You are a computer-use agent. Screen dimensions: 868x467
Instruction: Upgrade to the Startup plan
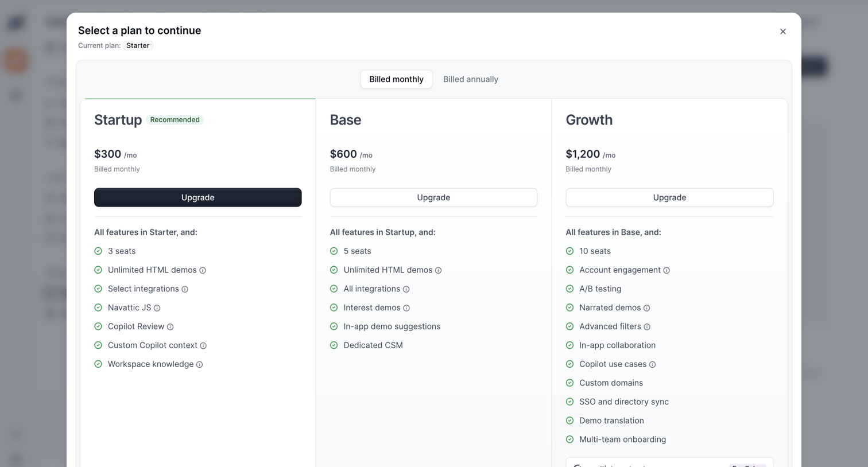click(197, 197)
